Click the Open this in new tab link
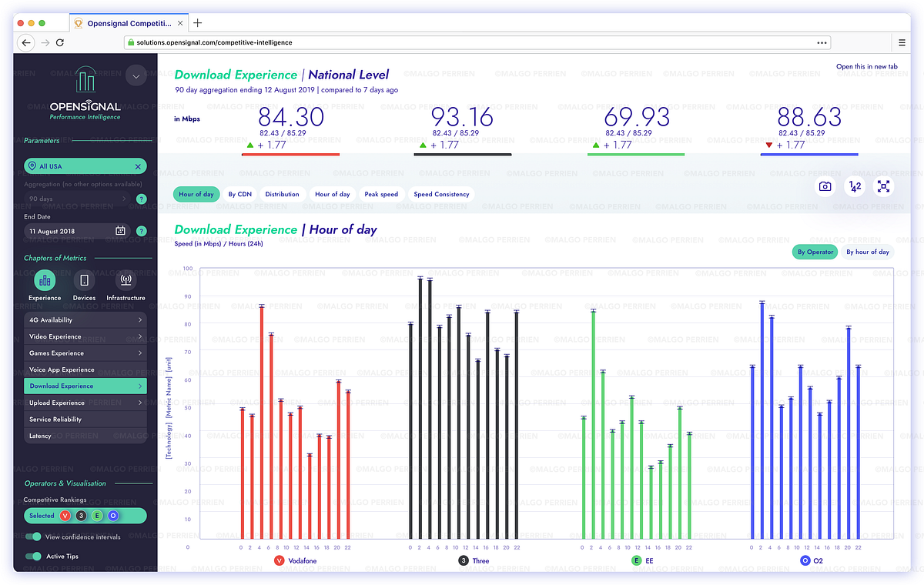This screenshot has width=924, height=585. pyautogui.click(x=867, y=66)
